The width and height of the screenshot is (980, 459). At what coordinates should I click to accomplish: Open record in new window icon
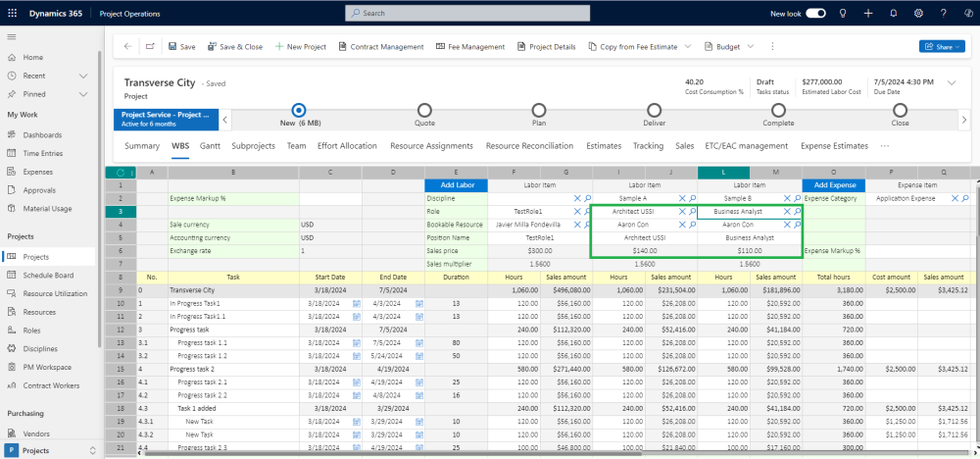[x=150, y=46]
